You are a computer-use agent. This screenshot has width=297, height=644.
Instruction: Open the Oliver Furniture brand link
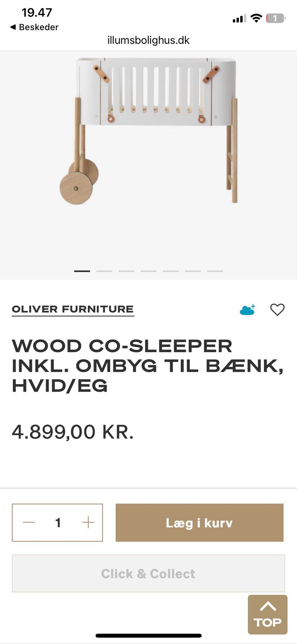click(73, 309)
